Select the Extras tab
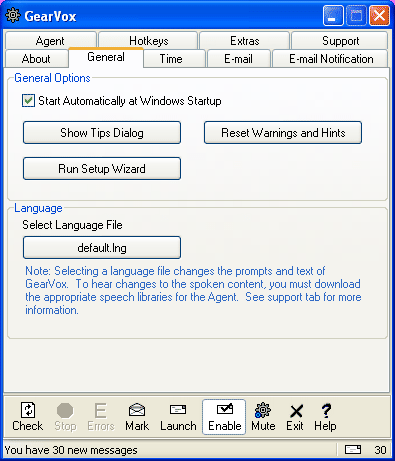Image resolution: width=395 pixels, height=461 pixels. click(244, 41)
